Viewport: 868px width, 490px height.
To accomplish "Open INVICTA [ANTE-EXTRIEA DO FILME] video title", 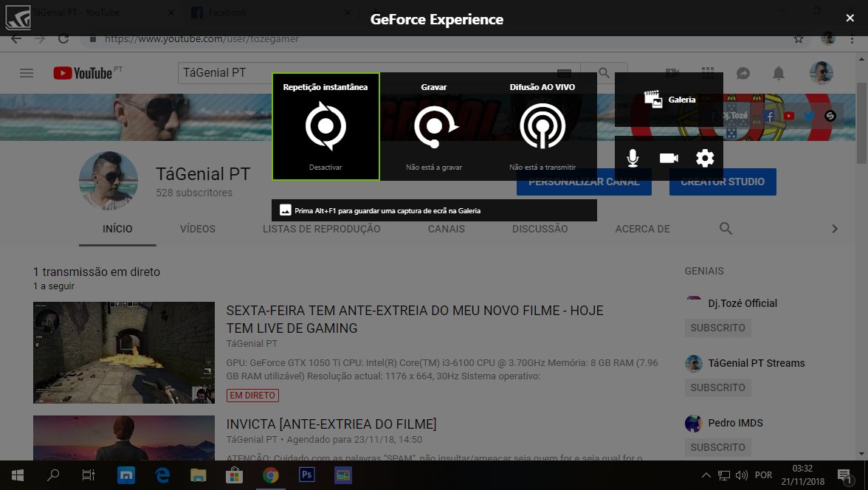I will coord(331,424).
